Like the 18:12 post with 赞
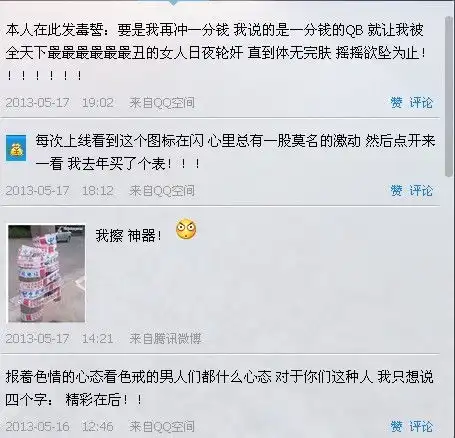This screenshot has height=438, width=455. [x=397, y=191]
